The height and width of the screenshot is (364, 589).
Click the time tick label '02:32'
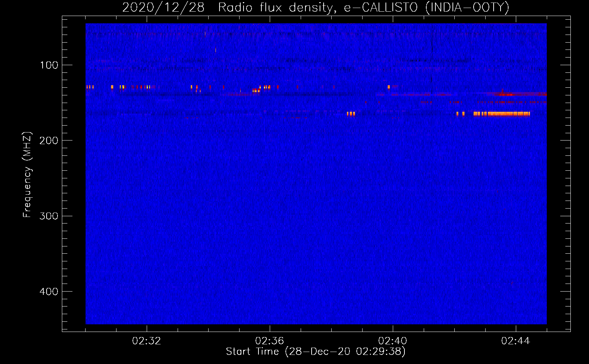point(147,341)
